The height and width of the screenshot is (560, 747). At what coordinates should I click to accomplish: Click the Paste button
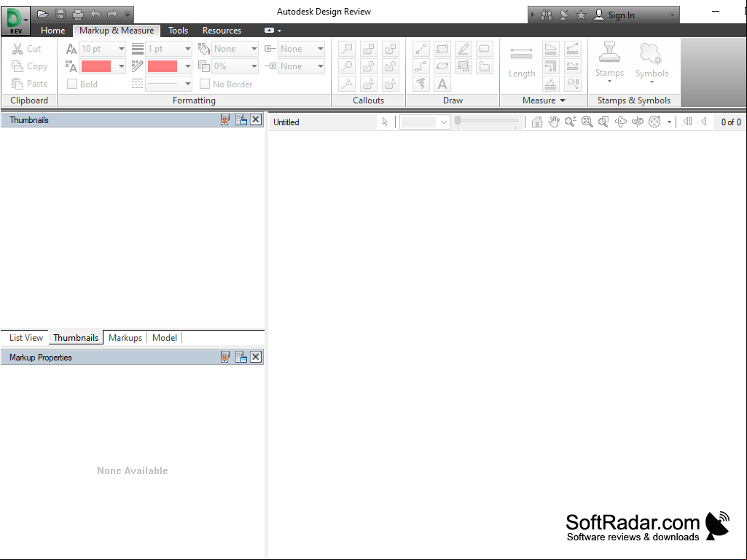pyautogui.click(x=30, y=84)
